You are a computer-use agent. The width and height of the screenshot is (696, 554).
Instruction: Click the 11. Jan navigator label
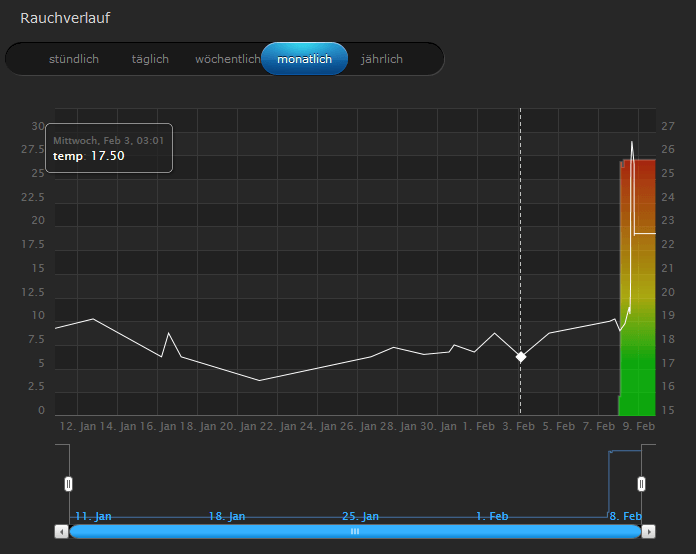[92, 516]
